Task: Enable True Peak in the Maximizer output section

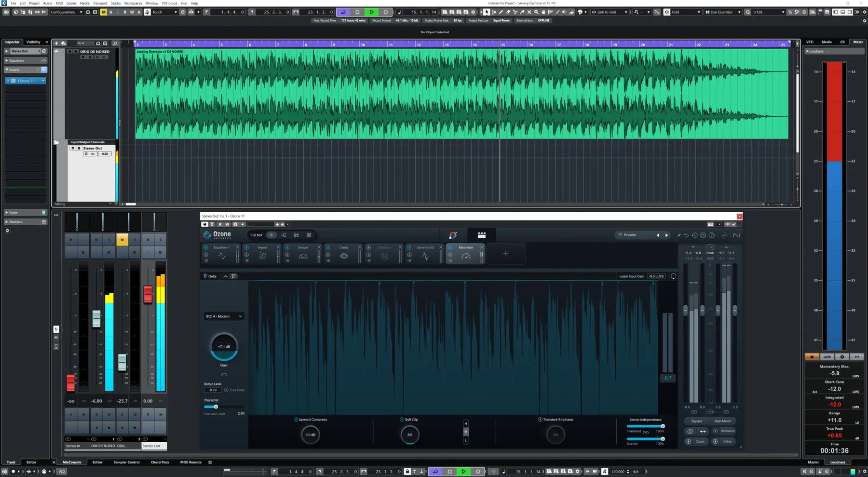Action: point(226,390)
